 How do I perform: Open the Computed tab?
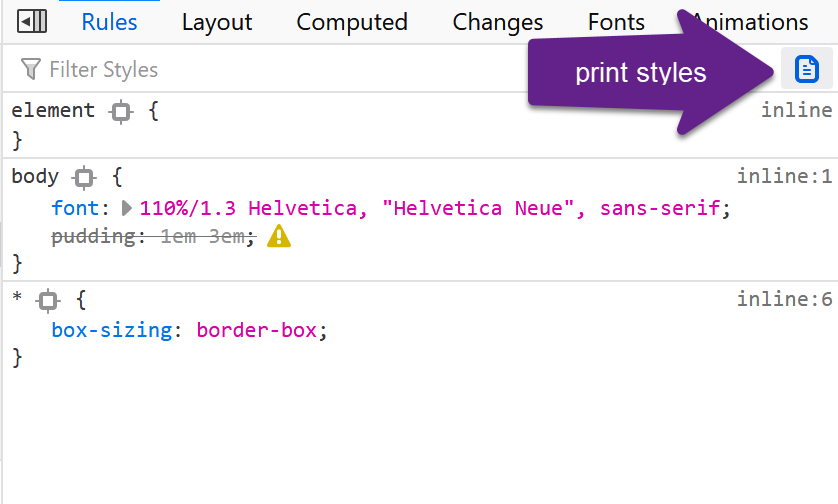pos(352,22)
